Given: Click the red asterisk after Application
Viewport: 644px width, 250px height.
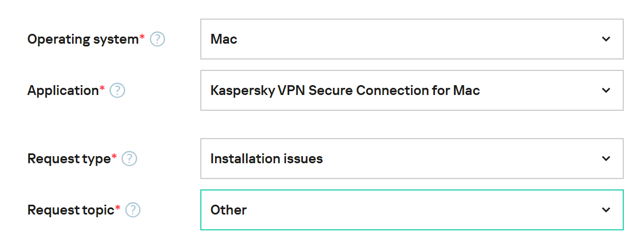Looking at the screenshot, I should pyautogui.click(x=102, y=88).
